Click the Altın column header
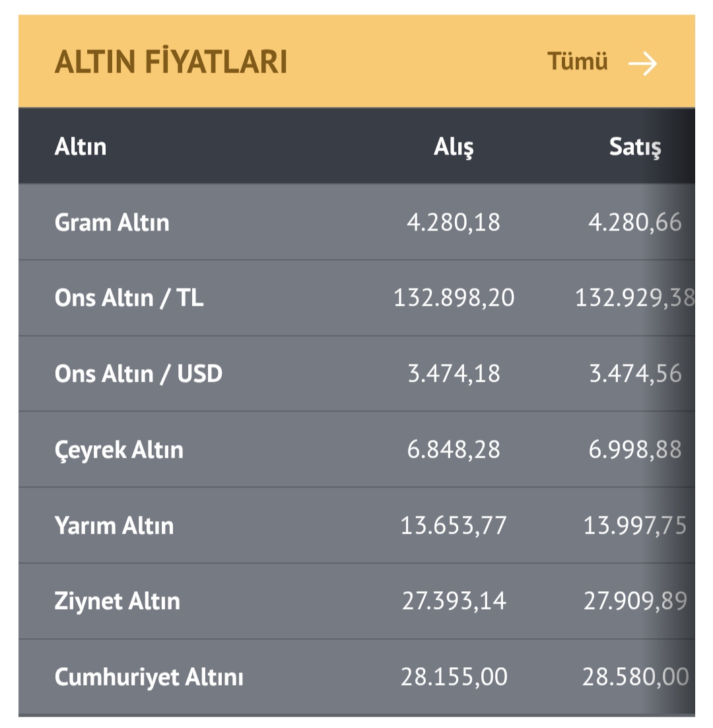Image resolution: width=713 pixels, height=728 pixels. (81, 146)
